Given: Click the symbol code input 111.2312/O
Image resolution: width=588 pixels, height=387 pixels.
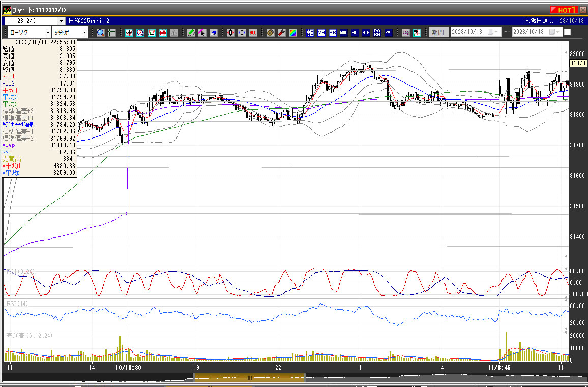Looking at the screenshot, I should point(31,21).
